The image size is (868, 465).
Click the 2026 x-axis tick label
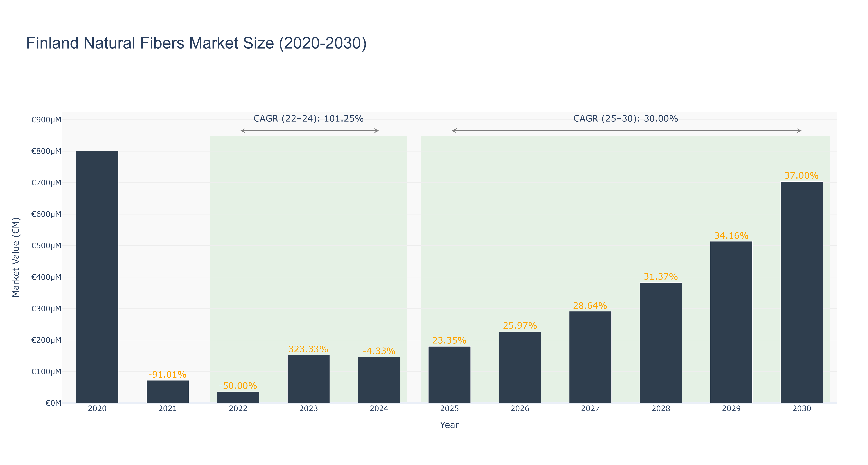point(520,408)
